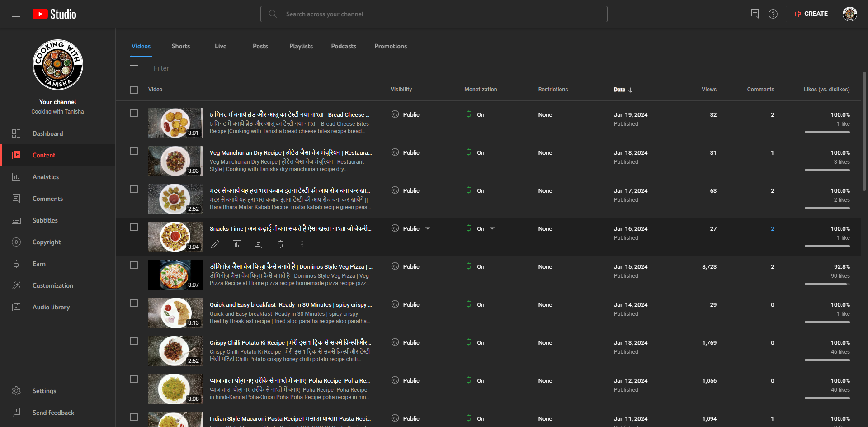The height and width of the screenshot is (427, 868).
Task: Open Comments icon for Snacks Time video
Action: pyautogui.click(x=259, y=244)
